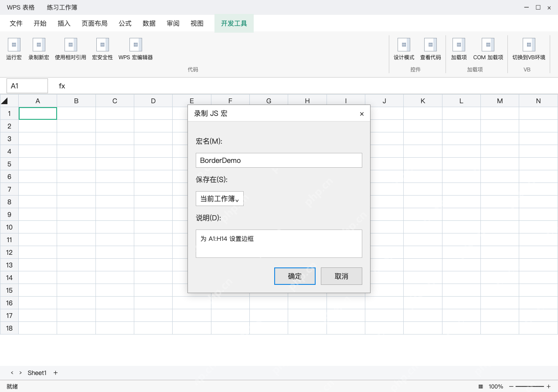This screenshot has height=392, width=558.
Task: Close the 录制 JS 宏 dialog
Action: pyautogui.click(x=362, y=114)
